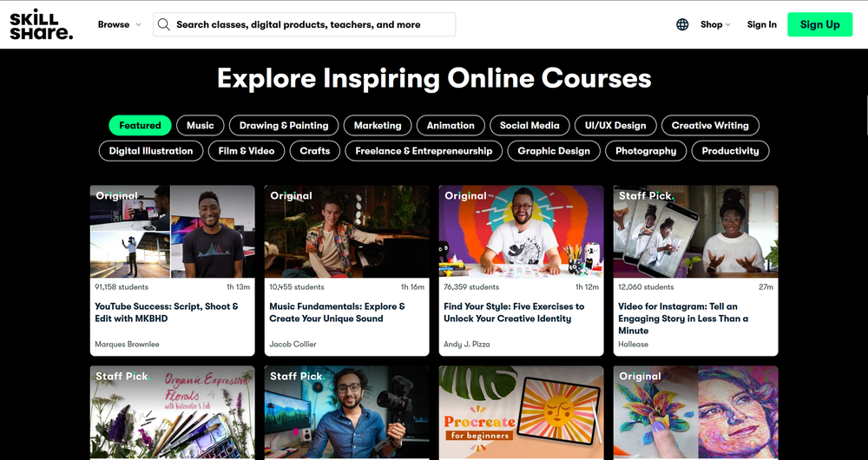This screenshot has height=460, width=868.
Task: Open 'Video for Instagram' course title
Action: (683, 319)
